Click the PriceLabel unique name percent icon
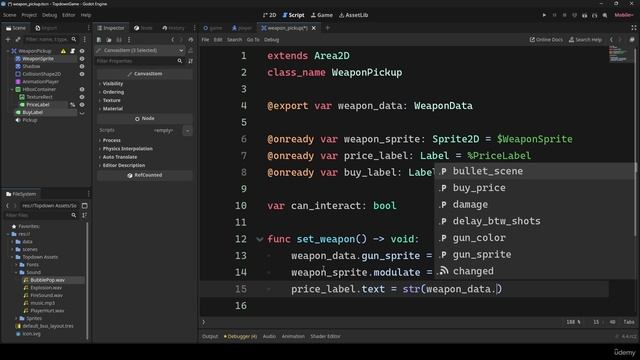 coord(73,105)
